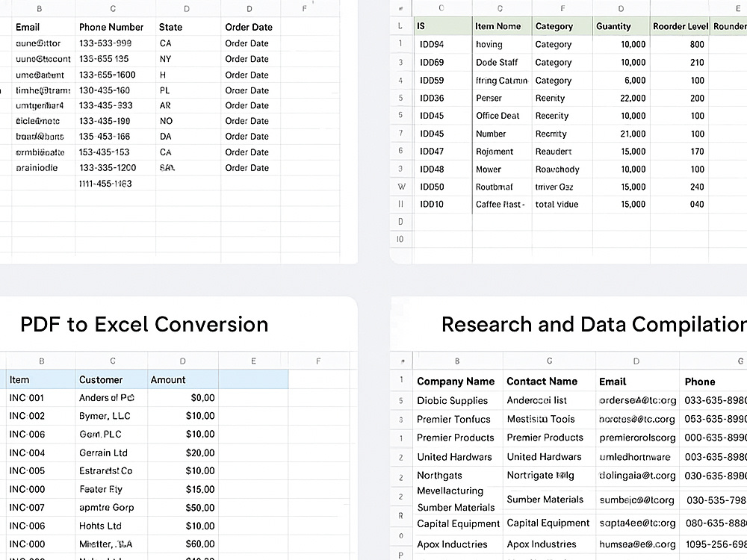Screen dimensions: 747x560
Task: Click the $50,00 amount cell
Action: pyautogui.click(x=183, y=508)
